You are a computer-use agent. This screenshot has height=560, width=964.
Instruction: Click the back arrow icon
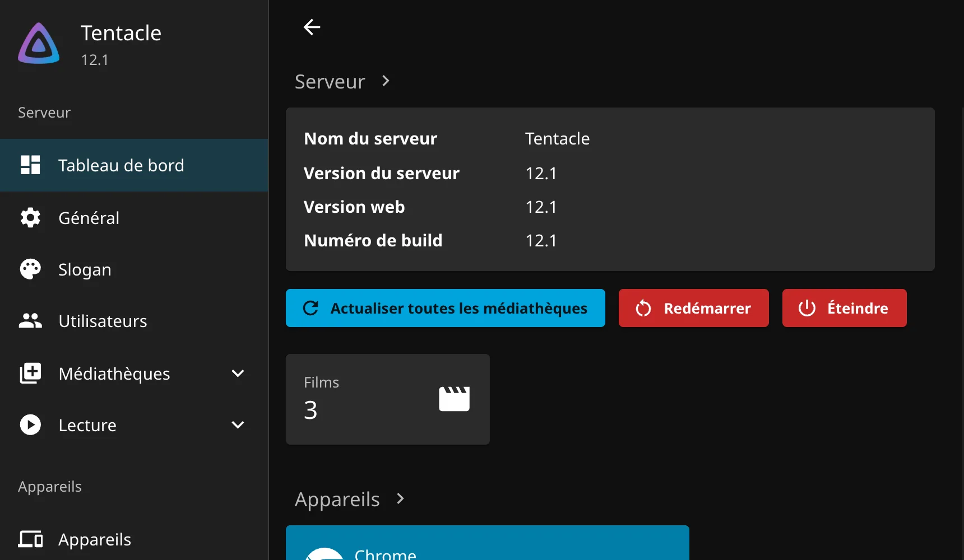click(312, 27)
